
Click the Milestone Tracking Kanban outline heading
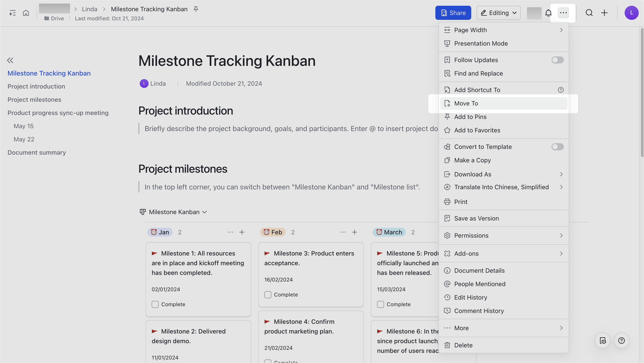49,73
